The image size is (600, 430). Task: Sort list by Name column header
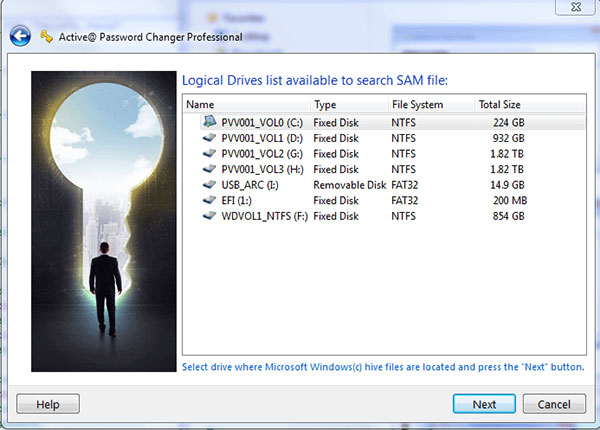point(245,104)
